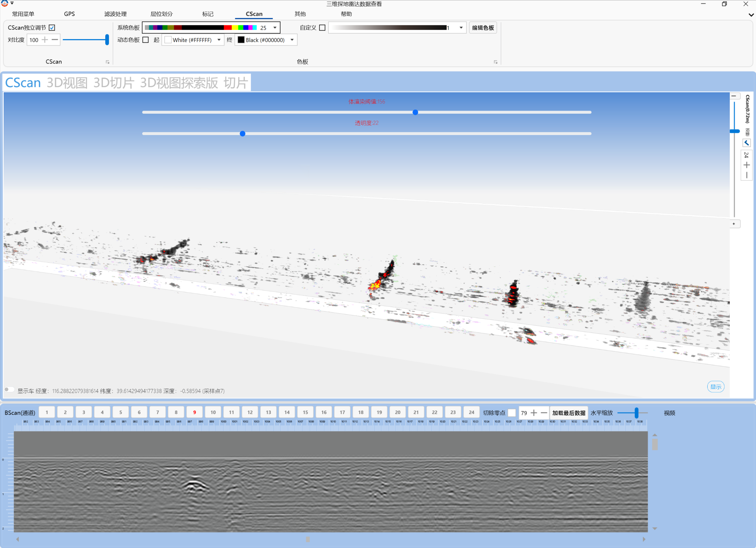Open the 滤波处理 ribbon tab
Image resolution: width=756 pixels, height=548 pixels.
pyautogui.click(x=115, y=14)
